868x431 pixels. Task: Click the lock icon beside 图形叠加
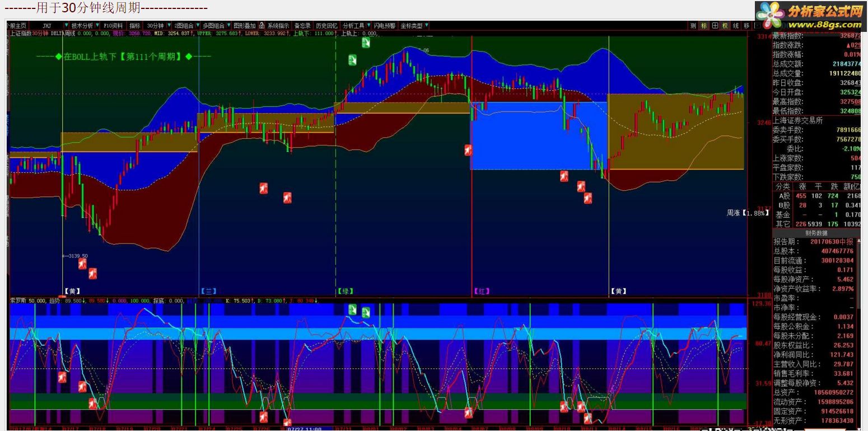tap(262, 26)
